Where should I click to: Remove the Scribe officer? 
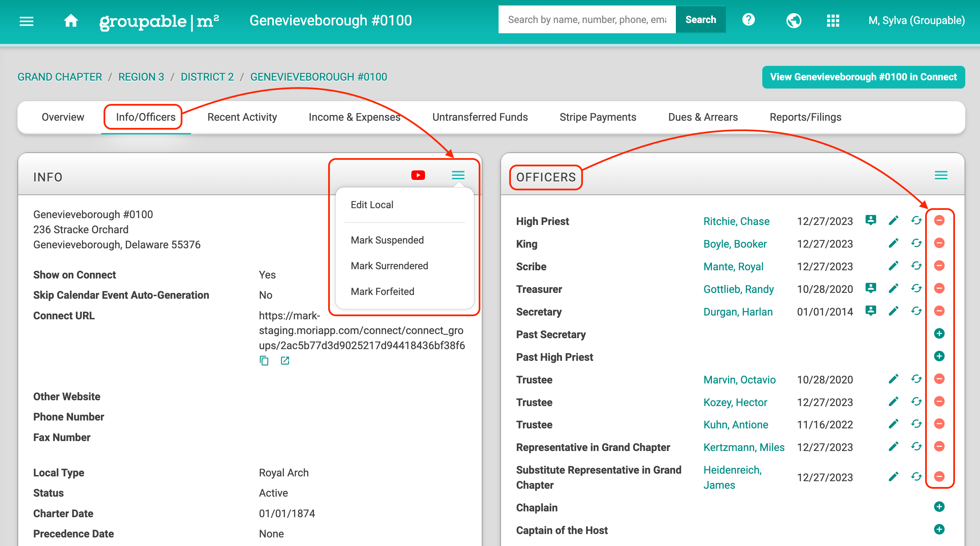point(939,265)
